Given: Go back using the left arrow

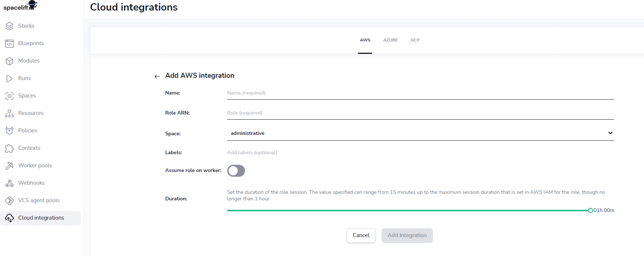Looking at the screenshot, I should [x=157, y=76].
